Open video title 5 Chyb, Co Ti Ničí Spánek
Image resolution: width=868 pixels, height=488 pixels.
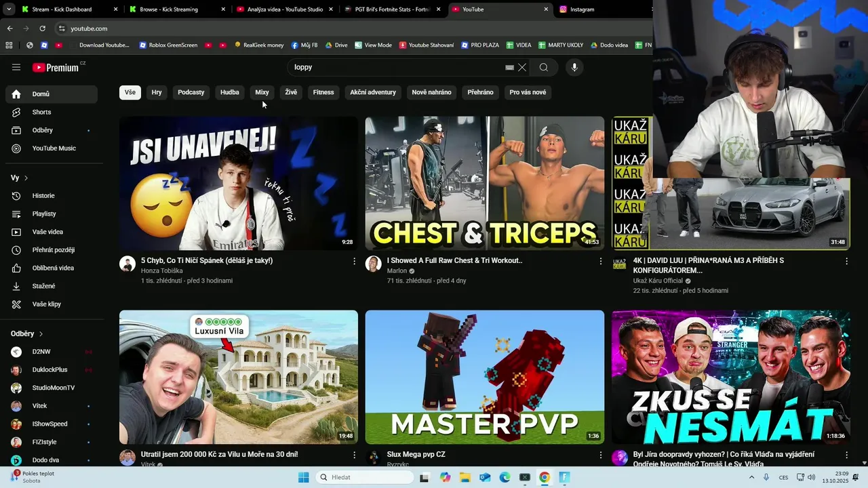click(x=207, y=261)
